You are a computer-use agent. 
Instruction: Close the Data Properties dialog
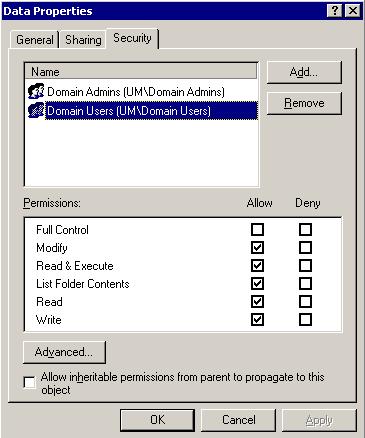353,11
